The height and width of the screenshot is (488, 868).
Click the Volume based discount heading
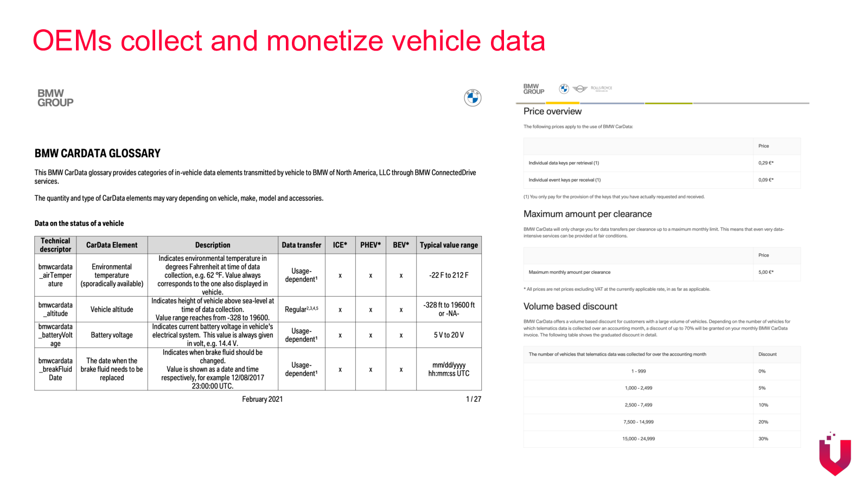tap(570, 306)
